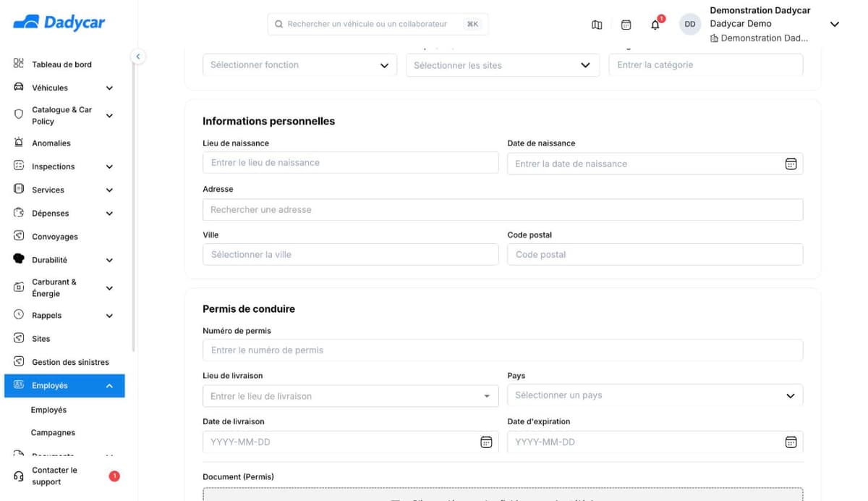Click the Entrer la catégorie field
The image size is (868, 501).
(706, 65)
